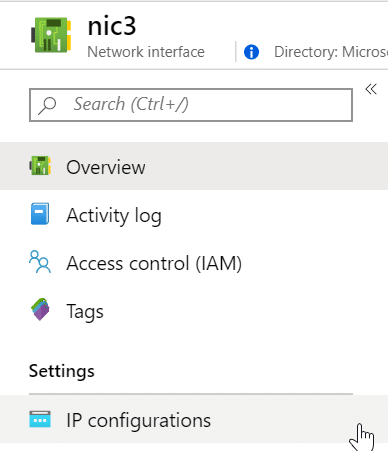Click the IP configurations window icon
388x451 pixels.
tap(40, 419)
